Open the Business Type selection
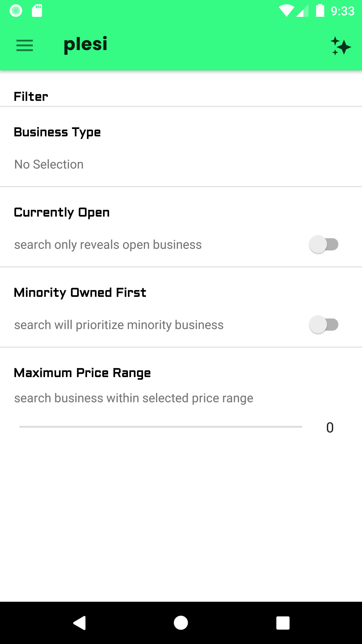This screenshot has height=644, width=362. click(x=57, y=132)
